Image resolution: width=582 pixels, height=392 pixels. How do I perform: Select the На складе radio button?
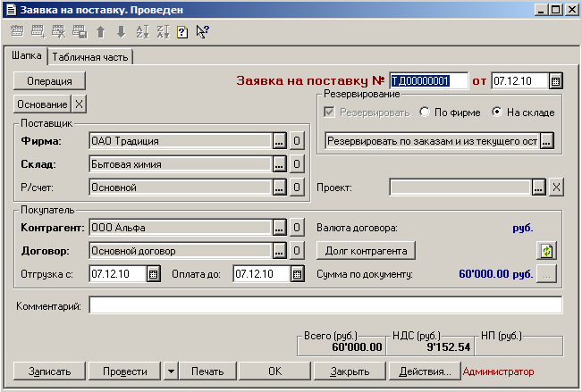(498, 113)
